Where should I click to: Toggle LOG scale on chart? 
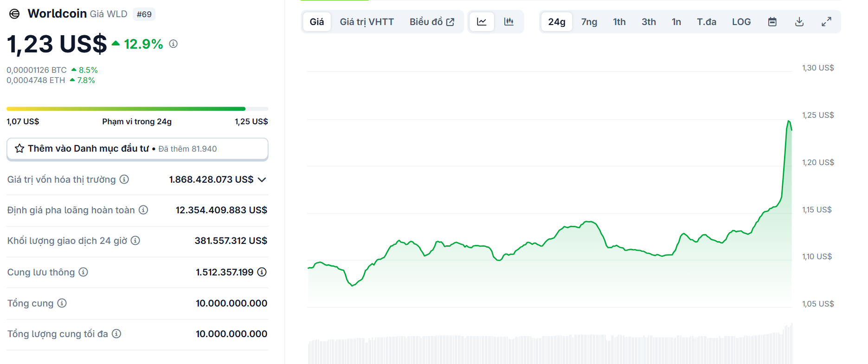(741, 22)
